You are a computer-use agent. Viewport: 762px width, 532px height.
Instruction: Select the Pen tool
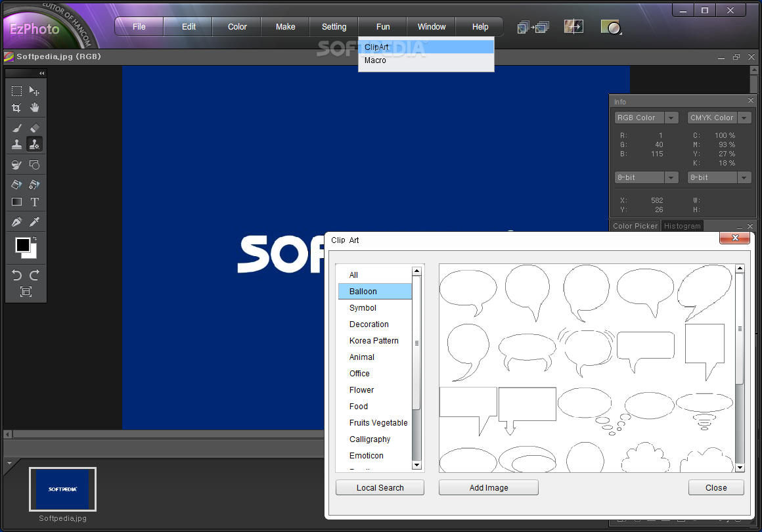pyautogui.click(x=16, y=222)
